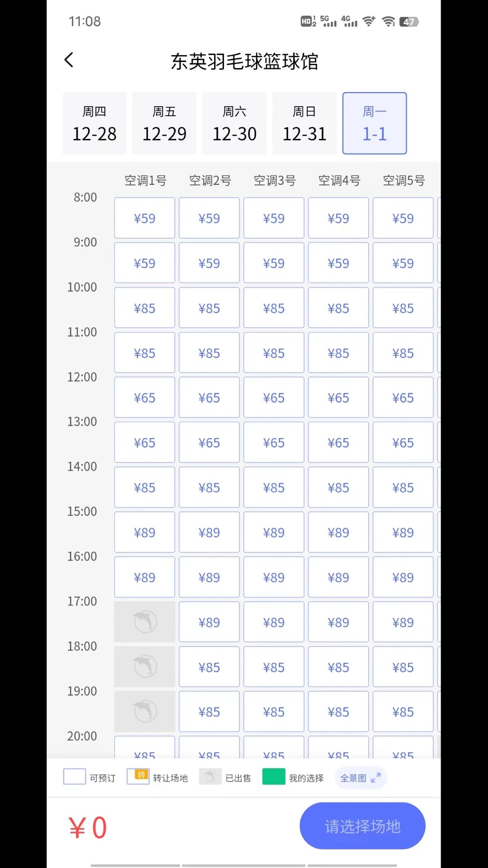Select 空调2号 court at 17:00
Screen dimensions: 488x868
coord(209,623)
